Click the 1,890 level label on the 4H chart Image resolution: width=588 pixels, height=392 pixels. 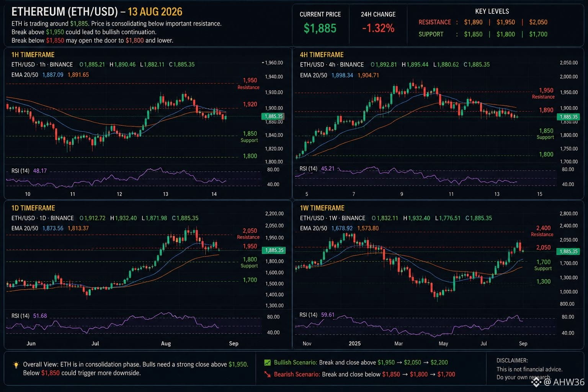[x=546, y=110]
